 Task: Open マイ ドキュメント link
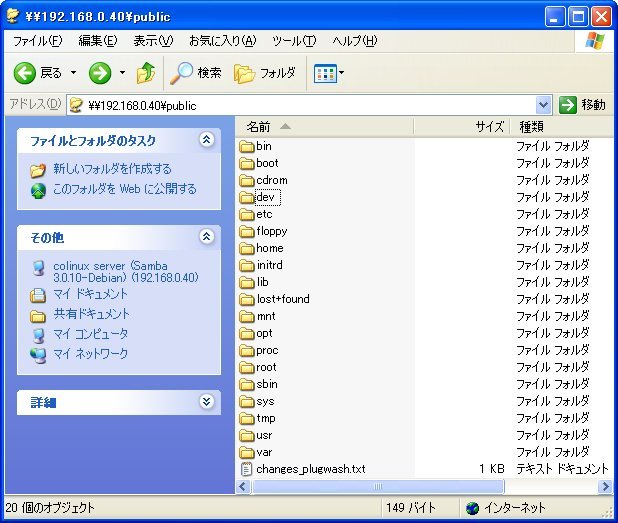[x=91, y=294]
